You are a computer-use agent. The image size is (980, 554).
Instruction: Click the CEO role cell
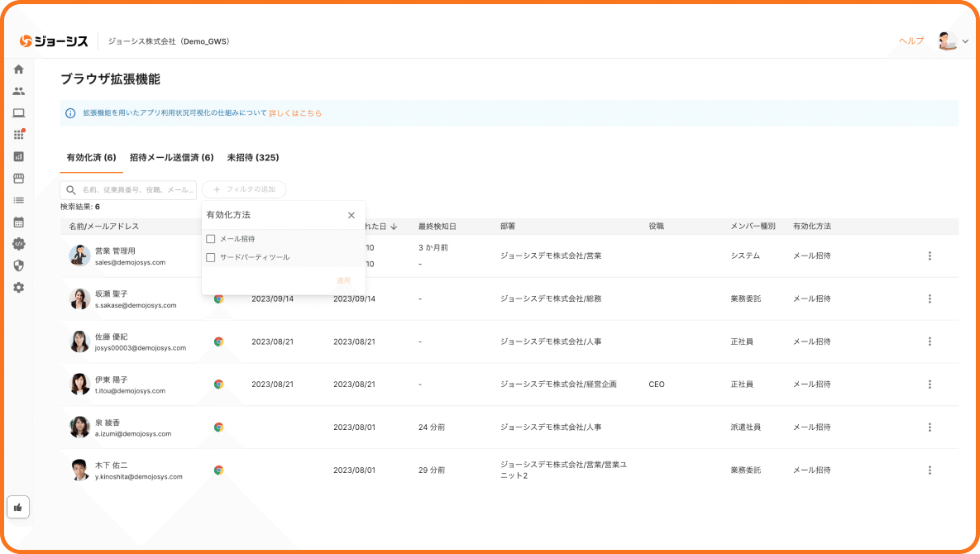pos(657,384)
